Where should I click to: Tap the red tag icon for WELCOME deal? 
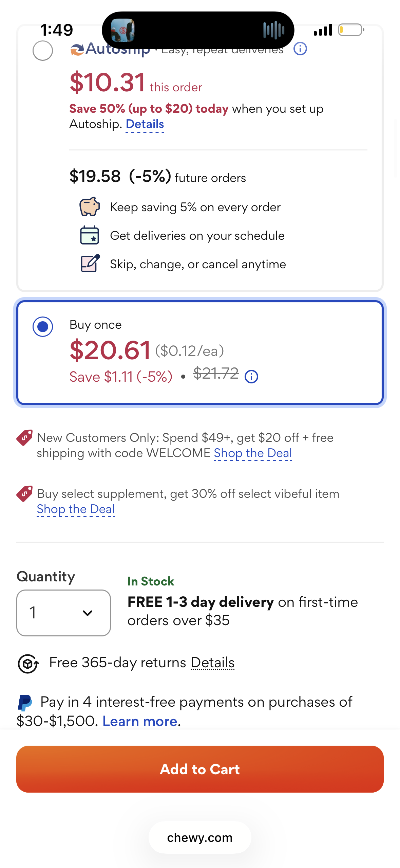[x=24, y=438]
